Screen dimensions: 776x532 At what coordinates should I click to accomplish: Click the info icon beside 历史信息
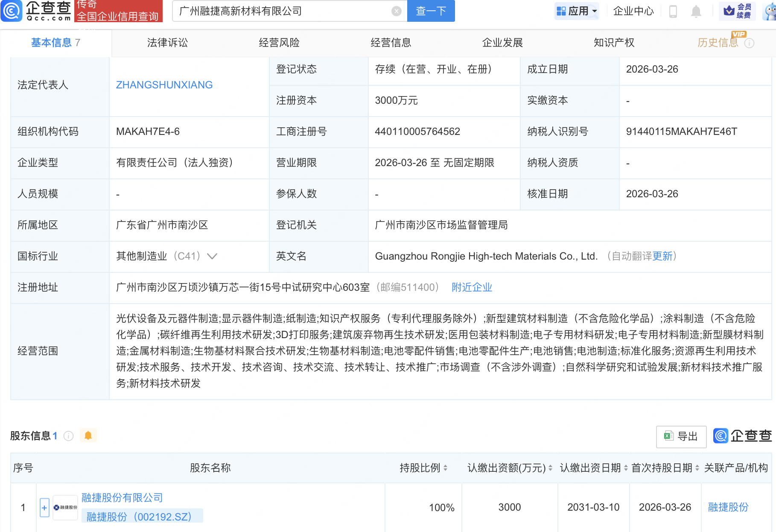[x=749, y=43]
